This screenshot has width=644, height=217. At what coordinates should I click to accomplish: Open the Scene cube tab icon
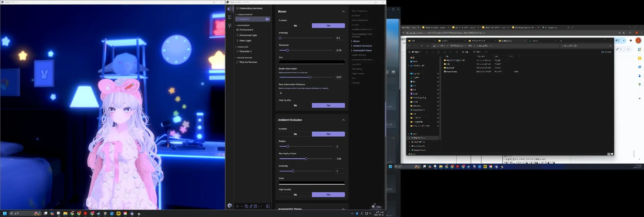(229, 9)
